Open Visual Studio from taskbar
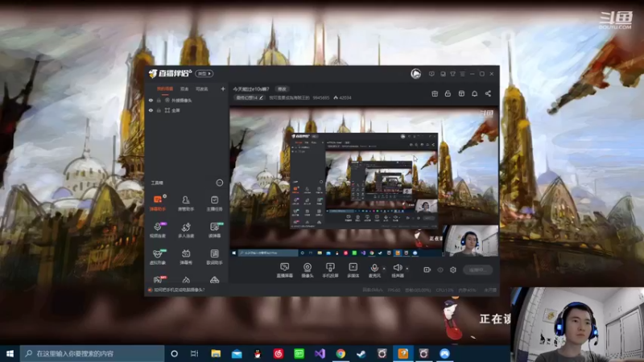The image size is (644, 362). (320, 353)
